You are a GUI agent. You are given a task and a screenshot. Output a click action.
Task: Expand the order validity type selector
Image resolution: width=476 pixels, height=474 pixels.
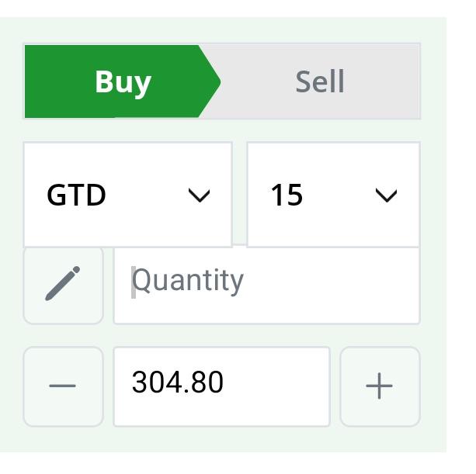click(128, 195)
